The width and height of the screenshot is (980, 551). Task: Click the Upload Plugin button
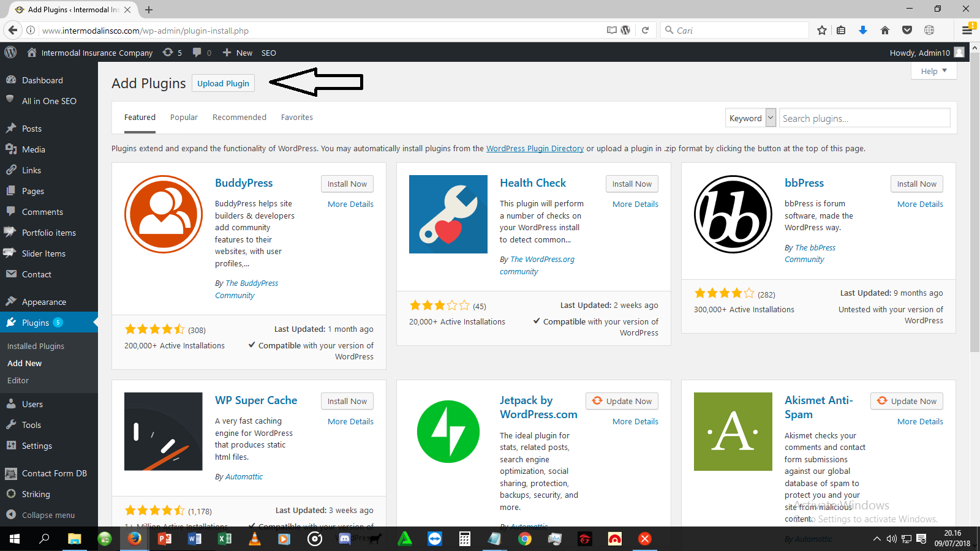point(223,83)
